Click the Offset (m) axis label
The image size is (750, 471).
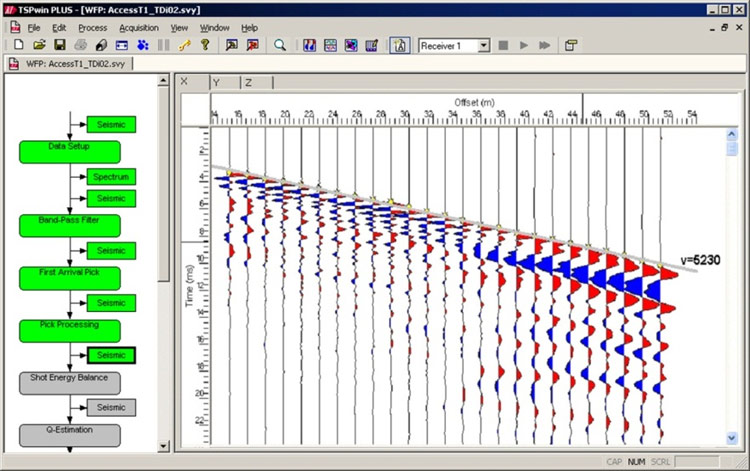tap(474, 102)
